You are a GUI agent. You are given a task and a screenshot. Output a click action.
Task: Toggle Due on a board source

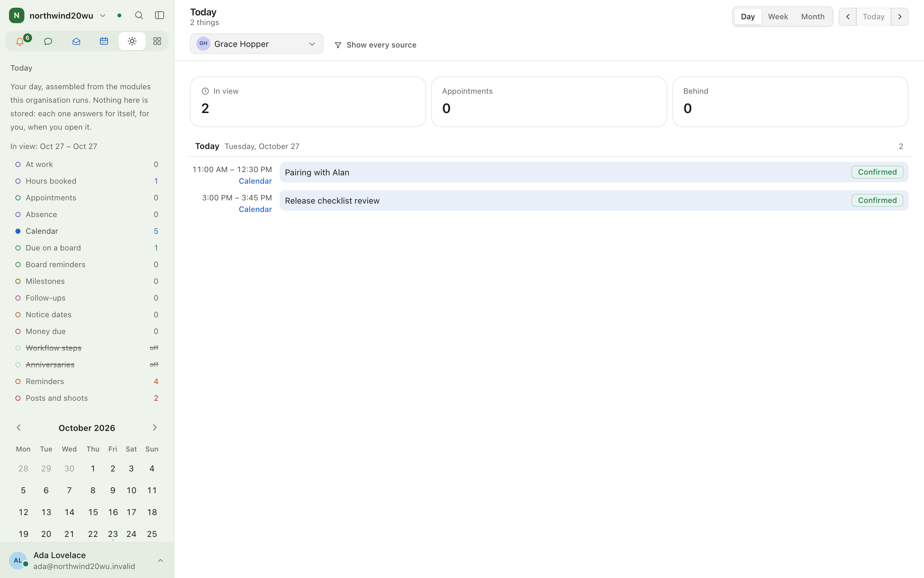[87, 248]
